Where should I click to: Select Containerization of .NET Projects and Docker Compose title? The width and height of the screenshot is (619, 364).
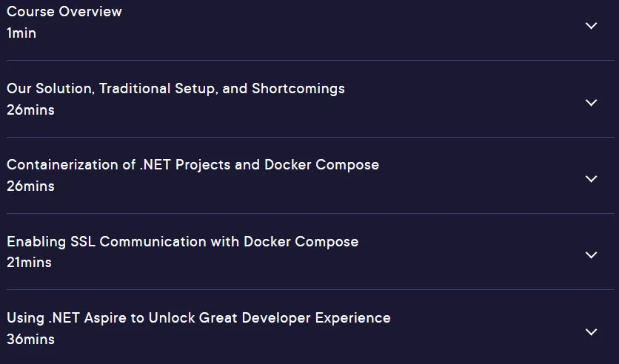coord(193,165)
